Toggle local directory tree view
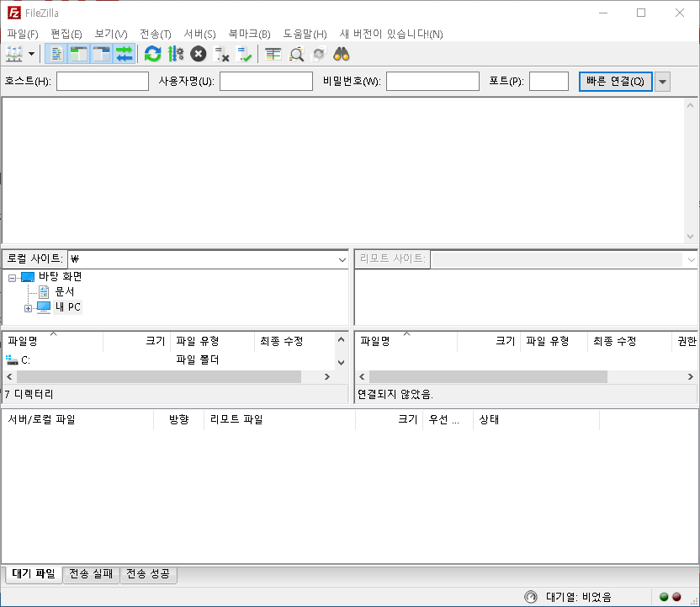The width and height of the screenshot is (700, 607). (x=79, y=54)
